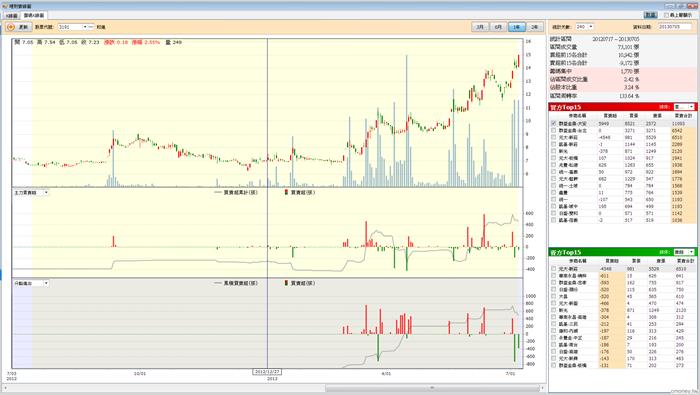Click the app icon in title bar

tap(4, 6)
